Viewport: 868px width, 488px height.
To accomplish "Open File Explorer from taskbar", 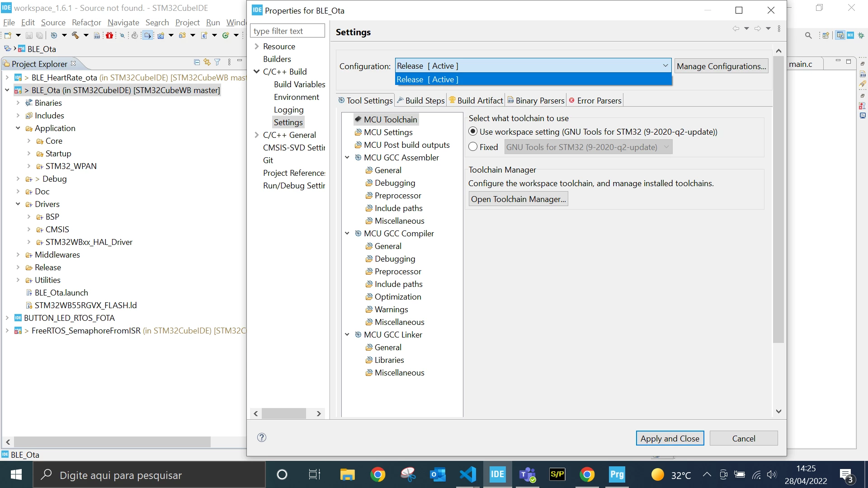I will pyautogui.click(x=347, y=474).
